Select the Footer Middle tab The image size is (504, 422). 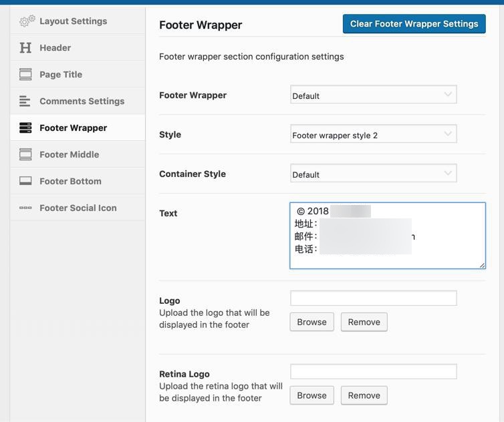69,155
